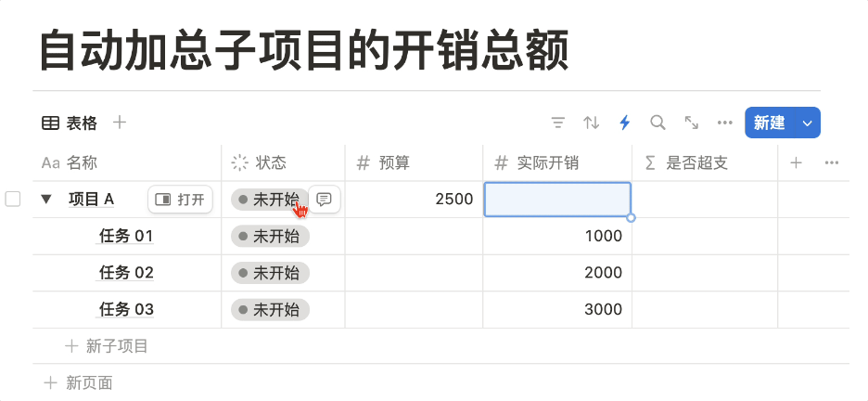This screenshot has height=401, width=868.
Task: Add a new property column
Action: tap(796, 163)
